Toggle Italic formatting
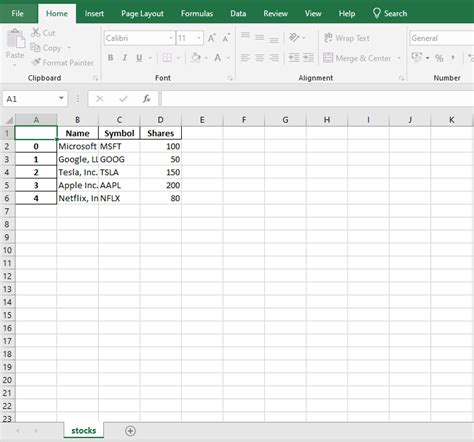474x442 pixels. 125,58
